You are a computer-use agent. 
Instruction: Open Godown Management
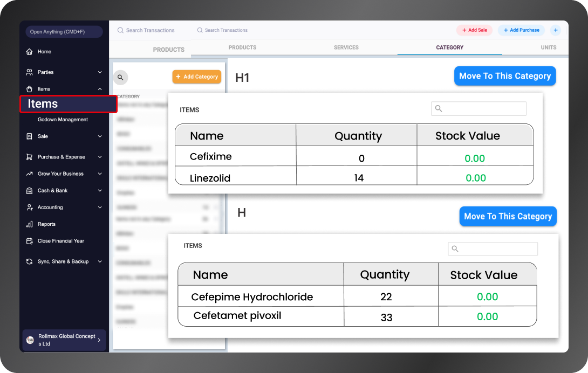pyautogui.click(x=62, y=119)
